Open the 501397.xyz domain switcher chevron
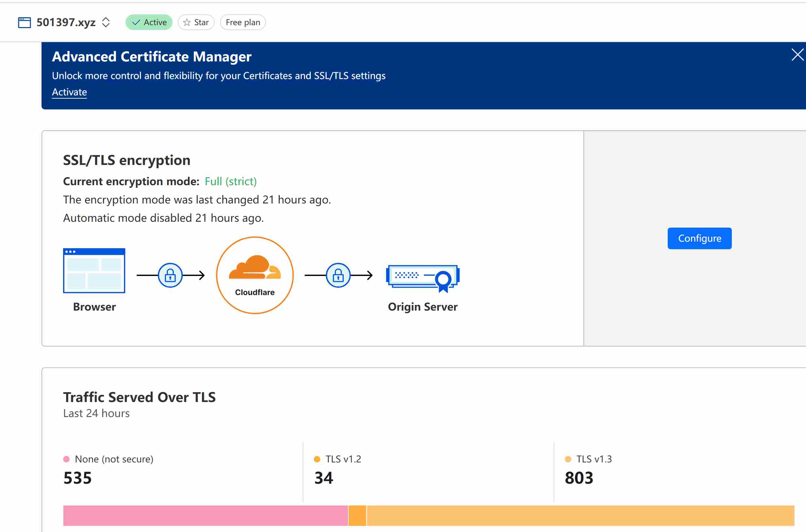This screenshot has height=532, width=806. coord(106,23)
